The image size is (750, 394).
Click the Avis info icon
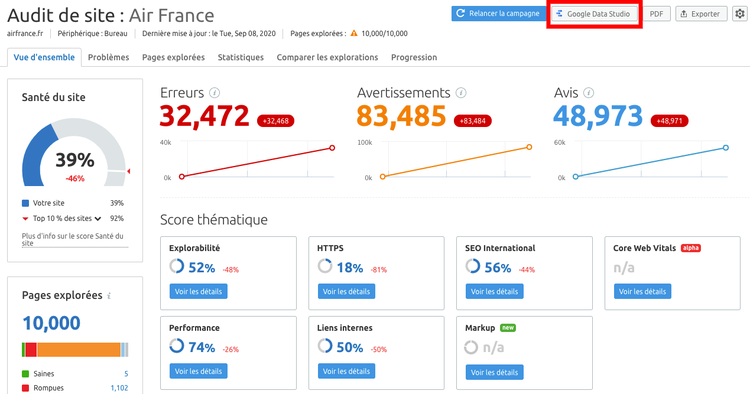click(589, 93)
